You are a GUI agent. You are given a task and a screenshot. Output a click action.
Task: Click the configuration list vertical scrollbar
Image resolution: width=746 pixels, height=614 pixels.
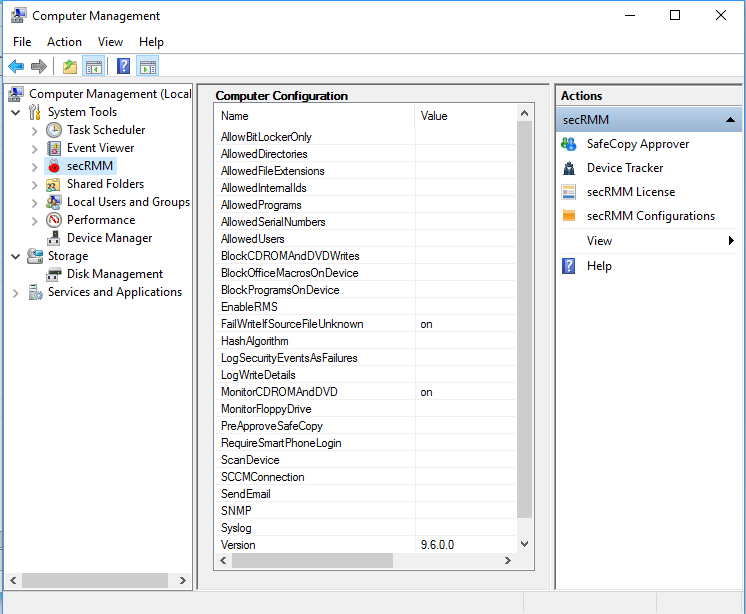pos(524,320)
